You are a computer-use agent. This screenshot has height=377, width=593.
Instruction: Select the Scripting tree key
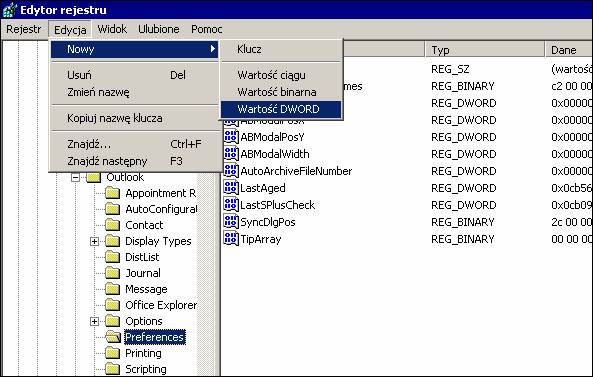point(146,369)
